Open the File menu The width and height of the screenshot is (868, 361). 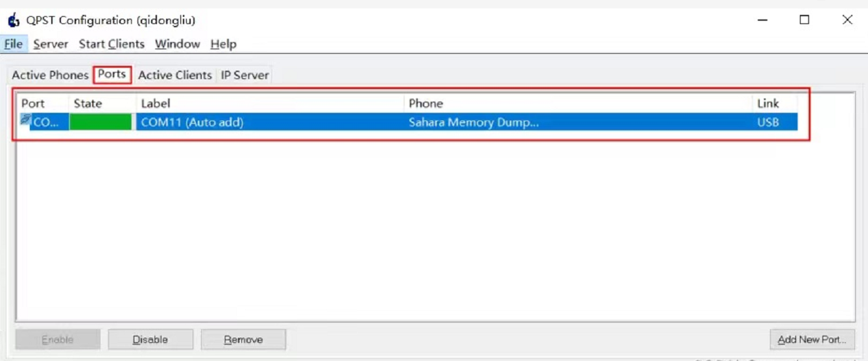[13, 44]
